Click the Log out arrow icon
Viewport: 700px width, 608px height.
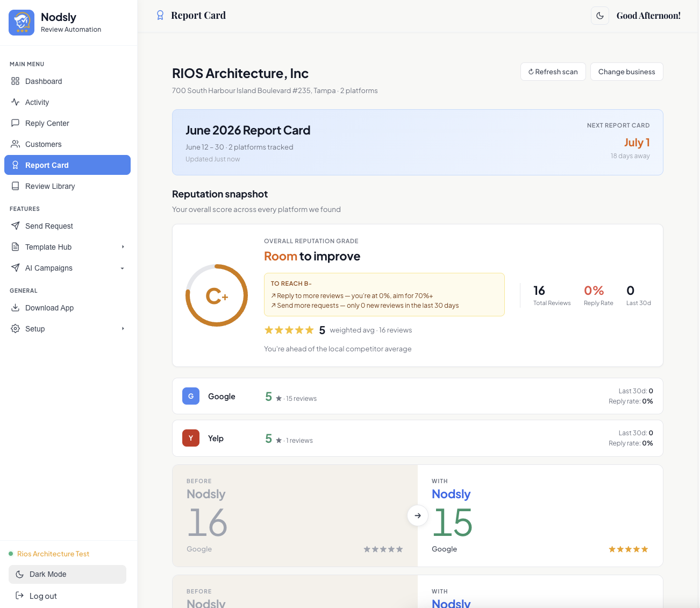19,596
